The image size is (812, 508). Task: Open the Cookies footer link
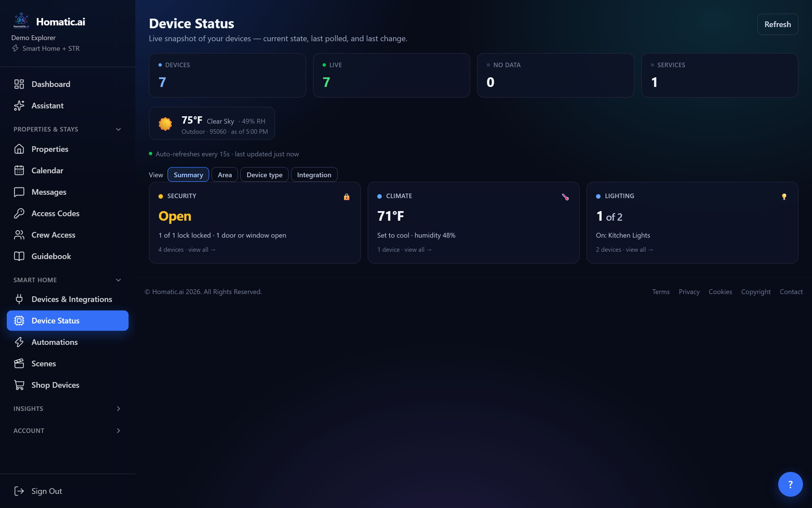click(720, 292)
